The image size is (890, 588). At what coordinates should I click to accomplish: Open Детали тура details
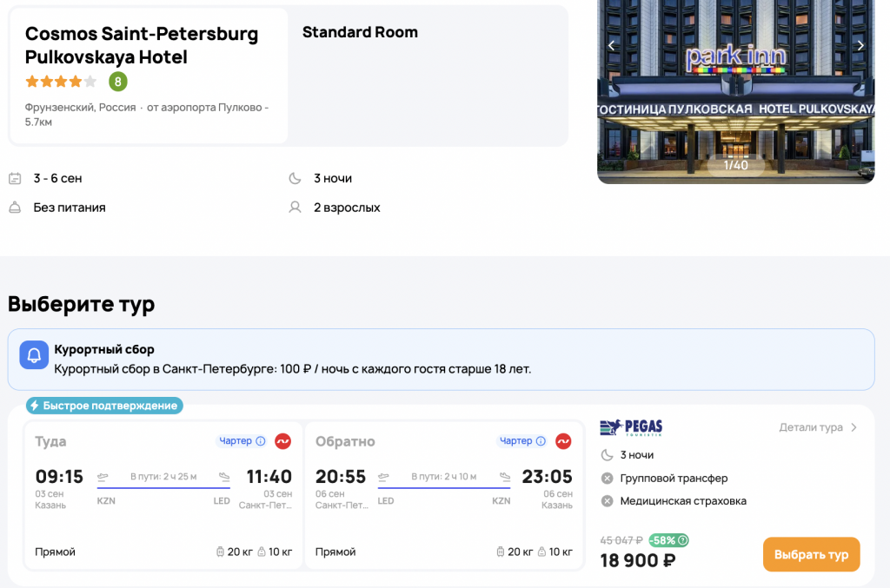(x=810, y=427)
